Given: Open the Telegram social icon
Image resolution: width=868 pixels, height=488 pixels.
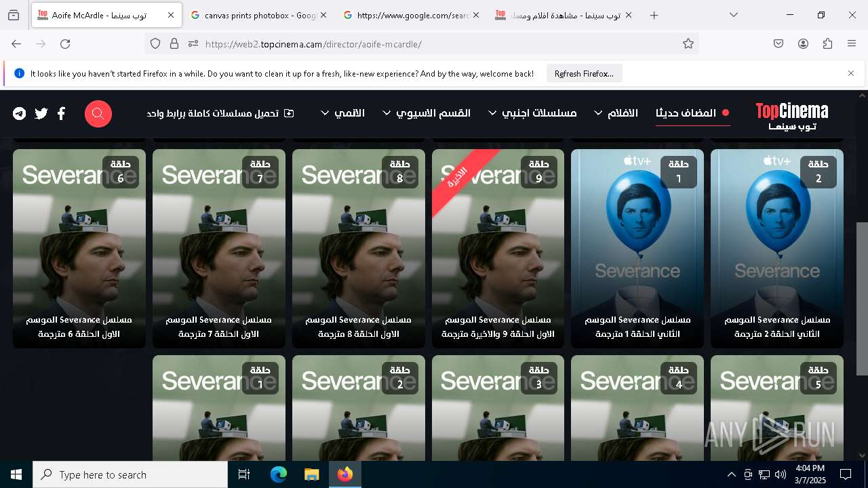Looking at the screenshot, I should coord(20,113).
